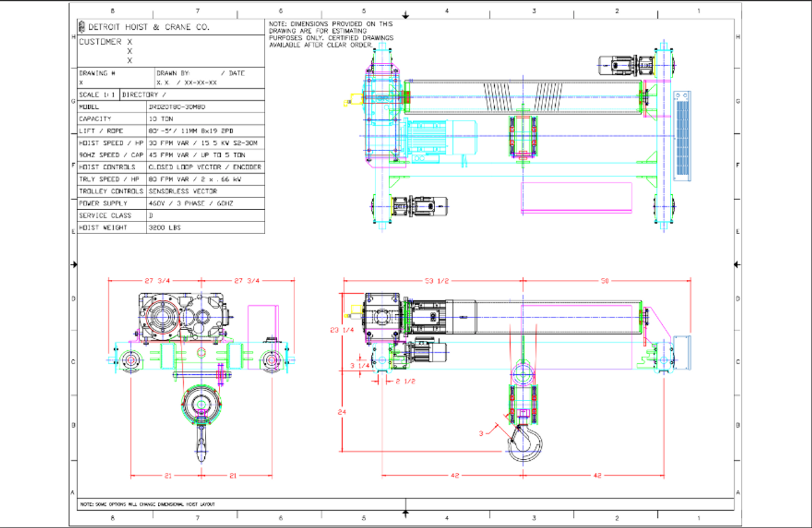
Task: Click the "MODEL" row label
Action: [89, 107]
